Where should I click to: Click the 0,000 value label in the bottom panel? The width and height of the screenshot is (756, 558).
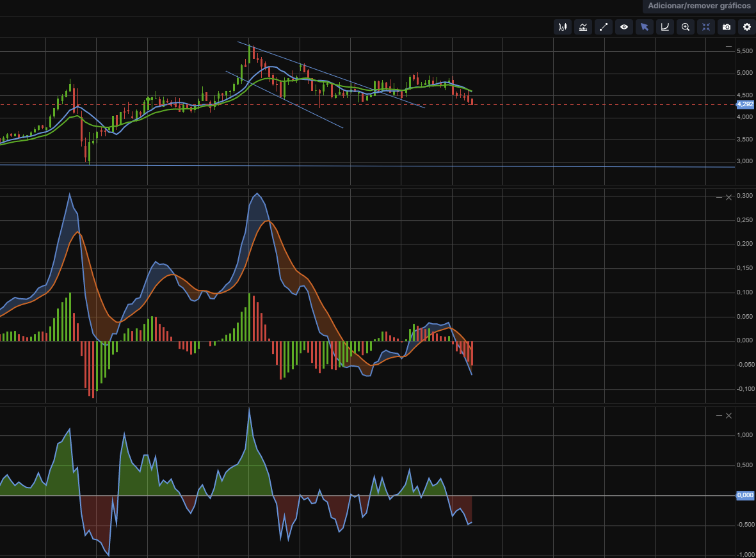[744, 495]
